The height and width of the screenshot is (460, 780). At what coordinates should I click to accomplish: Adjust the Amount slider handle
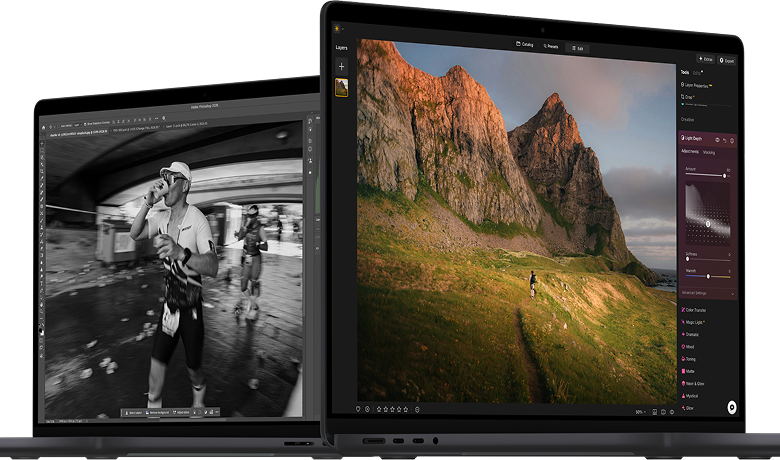click(724, 176)
